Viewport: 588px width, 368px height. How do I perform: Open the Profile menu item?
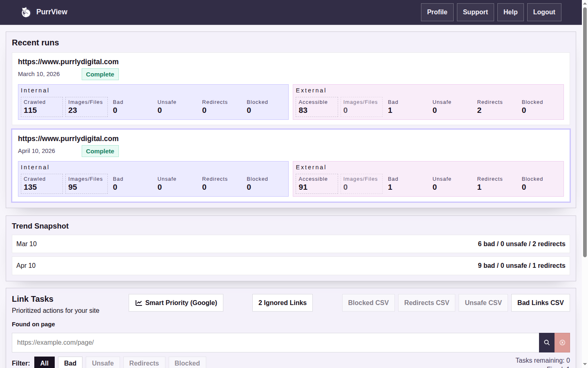pyautogui.click(x=437, y=12)
